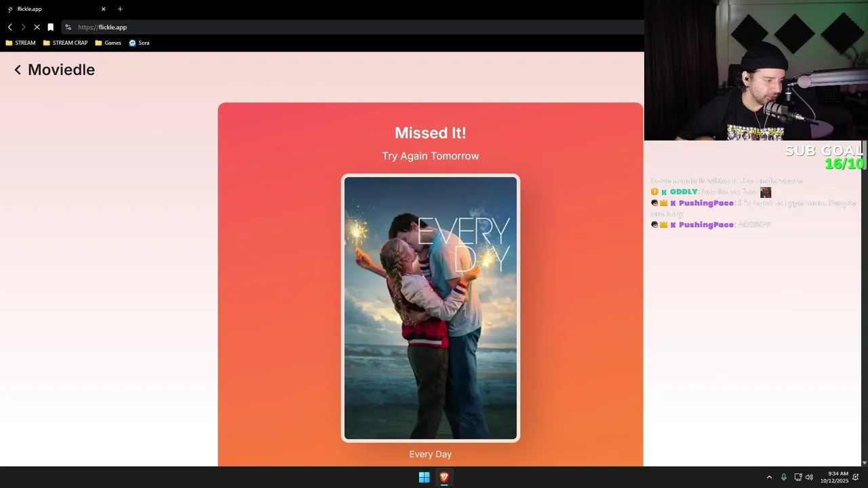868x488 pixels.
Task: Click the Moviedle page title
Action: coord(61,70)
